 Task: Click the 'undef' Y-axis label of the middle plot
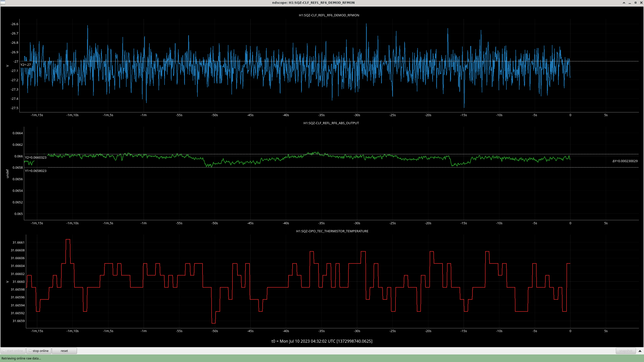(7, 173)
